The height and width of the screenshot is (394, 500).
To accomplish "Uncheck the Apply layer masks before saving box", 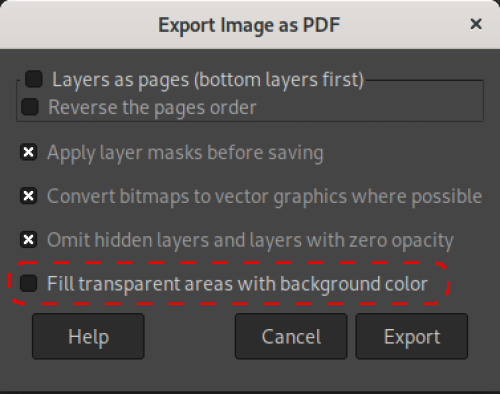I will [28, 152].
